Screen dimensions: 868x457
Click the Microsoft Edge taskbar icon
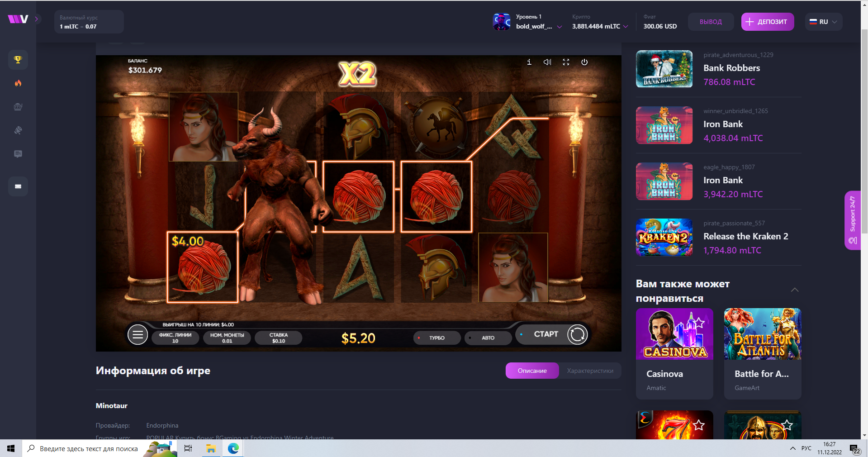pyautogui.click(x=233, y=448)
